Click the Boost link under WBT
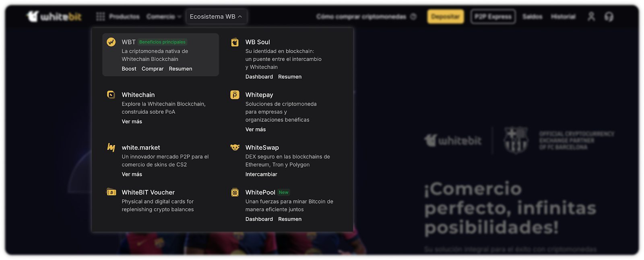 pos(129,69)
